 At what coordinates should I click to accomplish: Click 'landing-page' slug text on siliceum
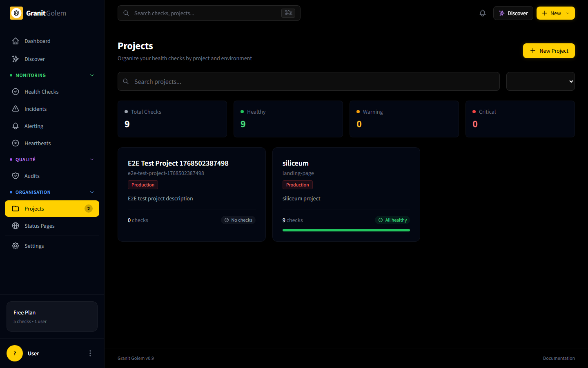298,173
